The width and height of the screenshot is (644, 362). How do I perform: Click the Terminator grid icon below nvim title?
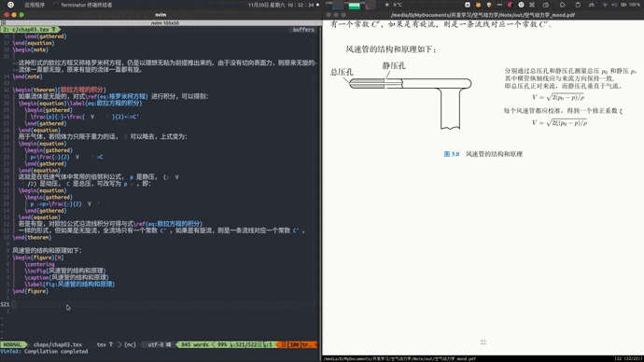[x=4, y=23]
